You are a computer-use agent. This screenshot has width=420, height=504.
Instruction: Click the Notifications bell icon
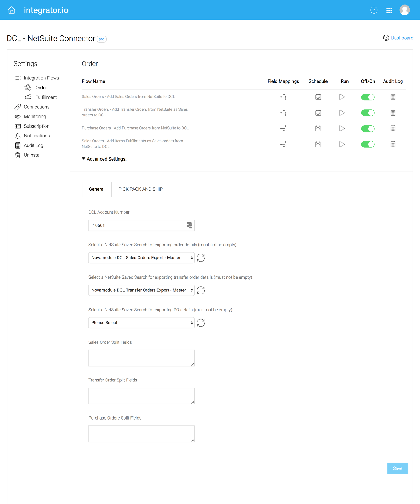pos(18,136)
